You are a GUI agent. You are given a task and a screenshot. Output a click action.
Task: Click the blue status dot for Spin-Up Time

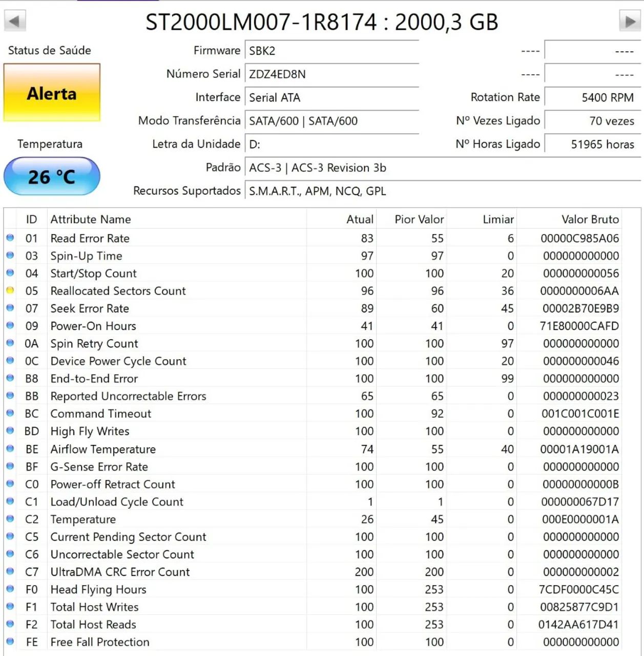point(10,255)
